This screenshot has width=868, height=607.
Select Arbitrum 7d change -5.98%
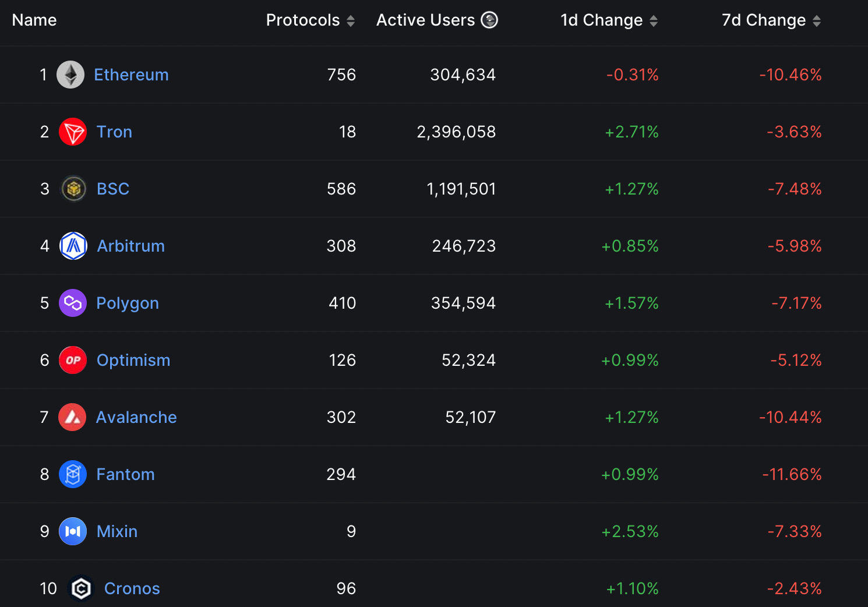795,246
